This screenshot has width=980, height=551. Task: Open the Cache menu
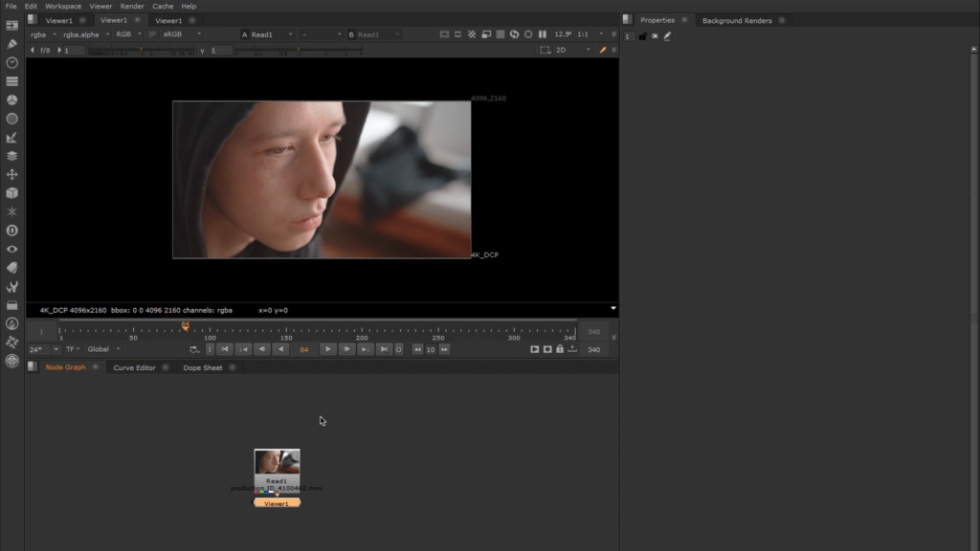click(x=163, y=7)
